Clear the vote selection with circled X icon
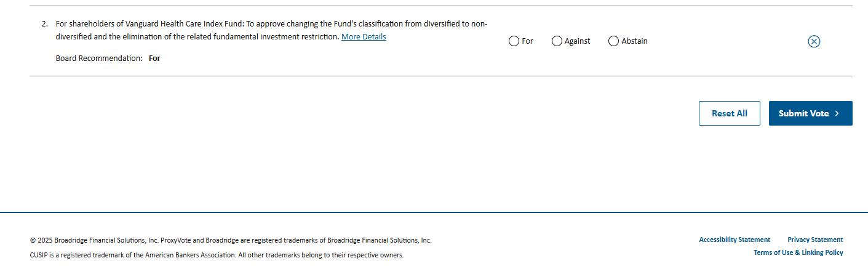 tap(814, 41)
